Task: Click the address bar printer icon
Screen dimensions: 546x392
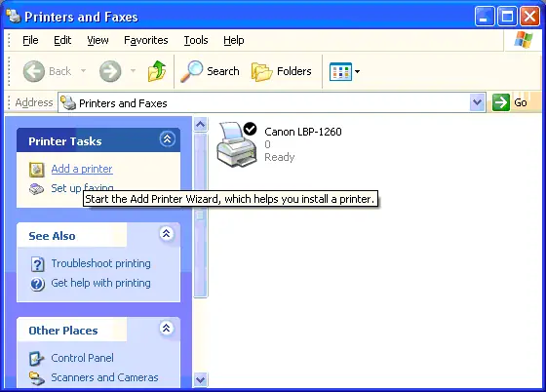Action: click(68, 103)
